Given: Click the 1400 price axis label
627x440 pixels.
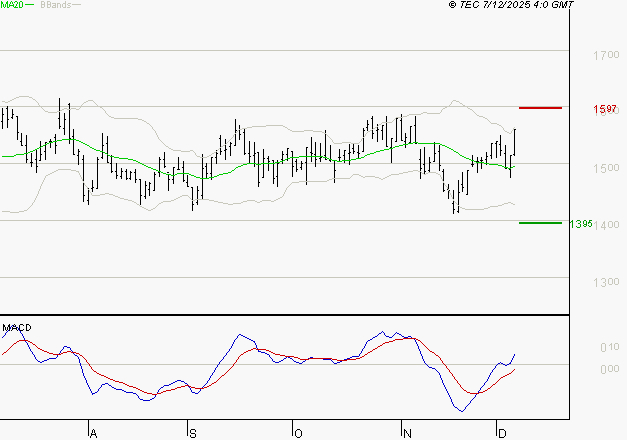Looking at the screenshot, I should pos(607,225).
